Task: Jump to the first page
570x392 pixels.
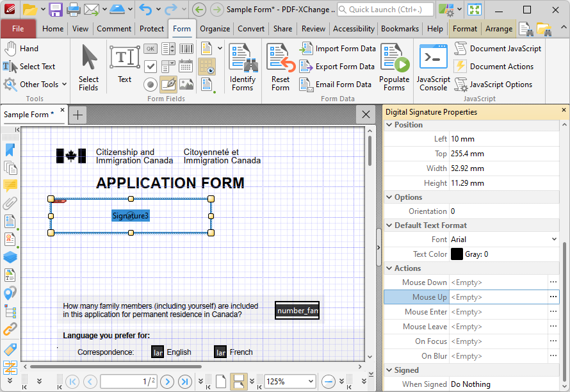Action: 72,382
